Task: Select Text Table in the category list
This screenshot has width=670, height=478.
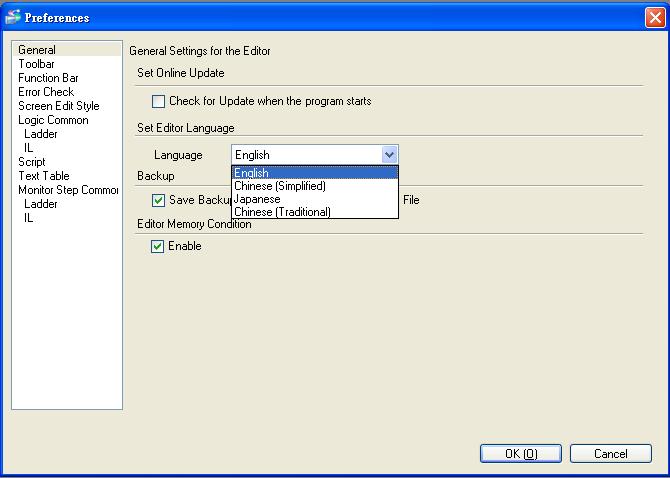Action: (x=43, y=176)
